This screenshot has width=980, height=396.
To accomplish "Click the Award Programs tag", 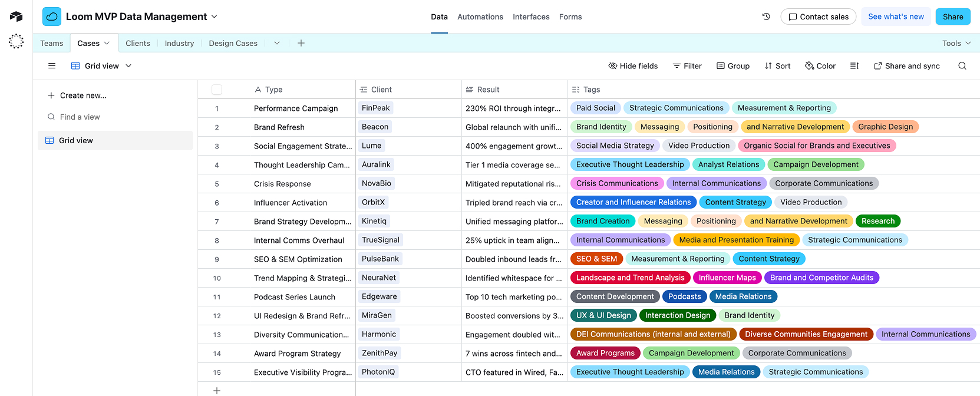I will [605, 353].
